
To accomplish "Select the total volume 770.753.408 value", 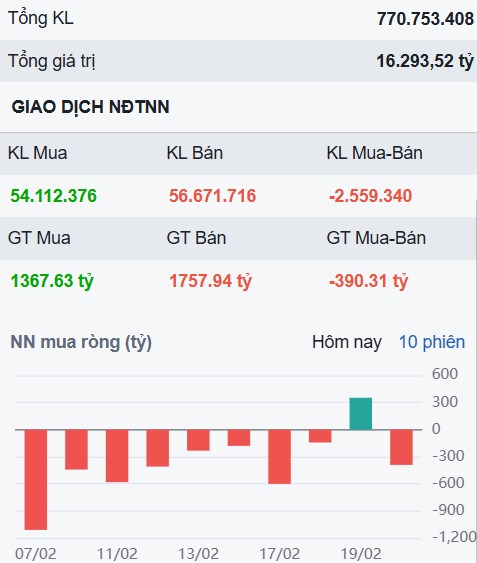I will 425,19.
